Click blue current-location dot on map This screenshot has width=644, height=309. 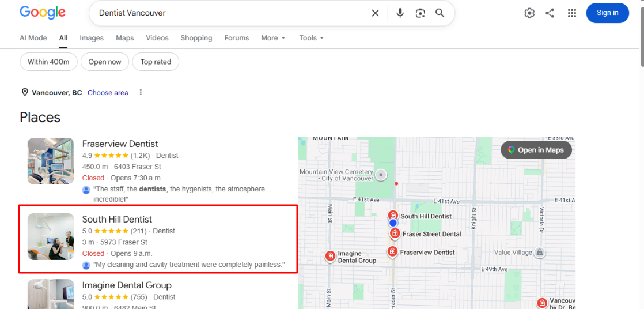[x=393, y=223]
